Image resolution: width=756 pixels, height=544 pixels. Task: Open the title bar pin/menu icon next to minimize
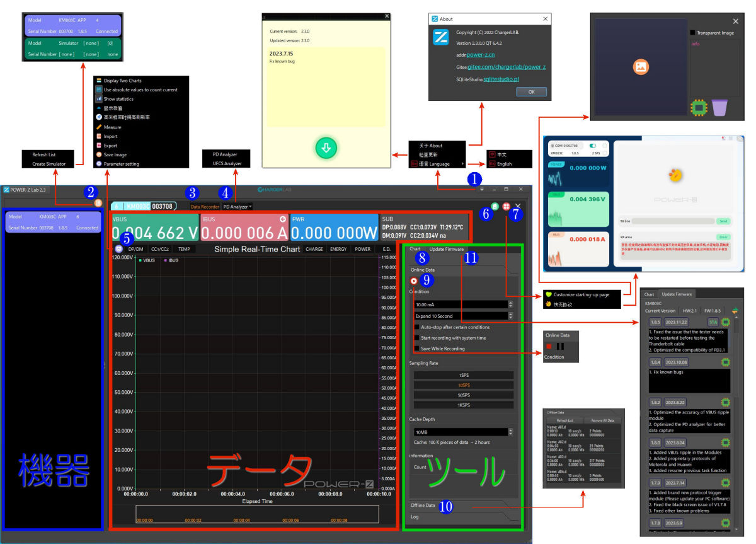point(482,189)
